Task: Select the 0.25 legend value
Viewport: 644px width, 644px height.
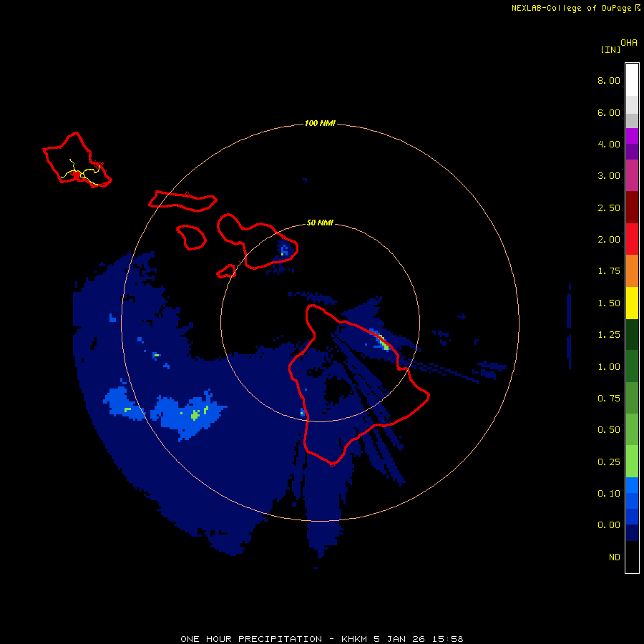Action: [x=609, y=462]
